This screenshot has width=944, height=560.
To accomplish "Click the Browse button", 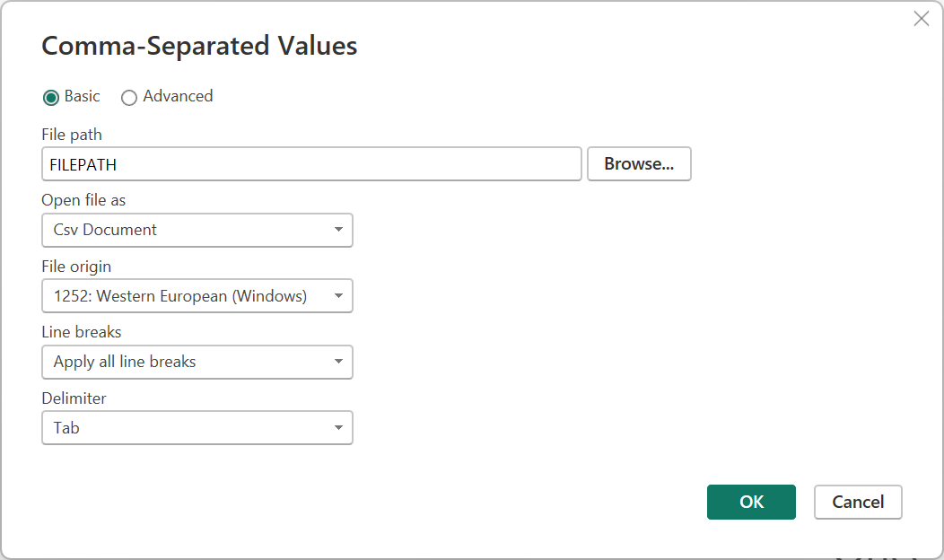I will tap(639, 163).
